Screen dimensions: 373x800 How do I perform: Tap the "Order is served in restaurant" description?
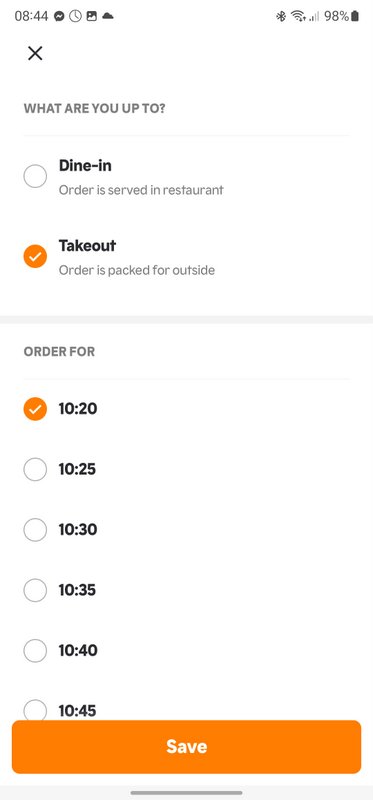141,190
